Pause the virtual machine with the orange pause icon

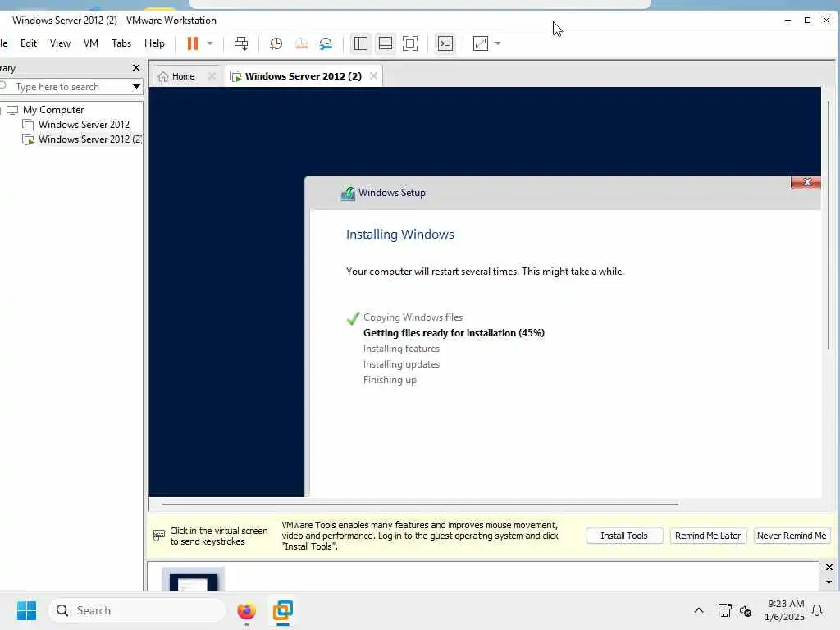(x=192, y=43)
